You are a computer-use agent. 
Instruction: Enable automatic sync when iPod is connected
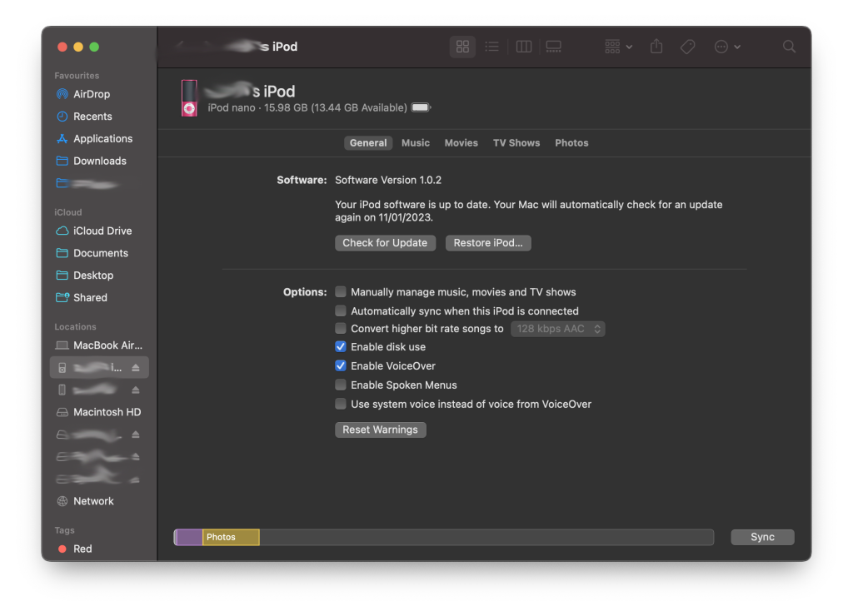pos(341,311)
